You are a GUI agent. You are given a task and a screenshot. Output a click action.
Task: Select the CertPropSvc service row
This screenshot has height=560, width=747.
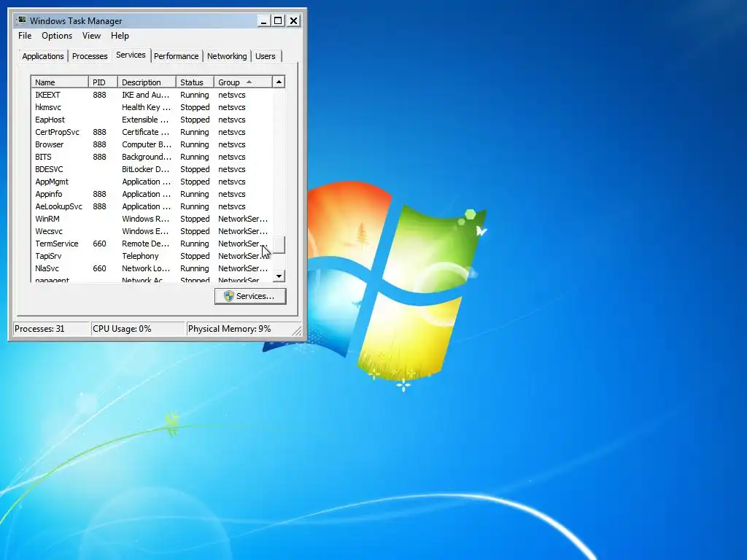[152, 132]
